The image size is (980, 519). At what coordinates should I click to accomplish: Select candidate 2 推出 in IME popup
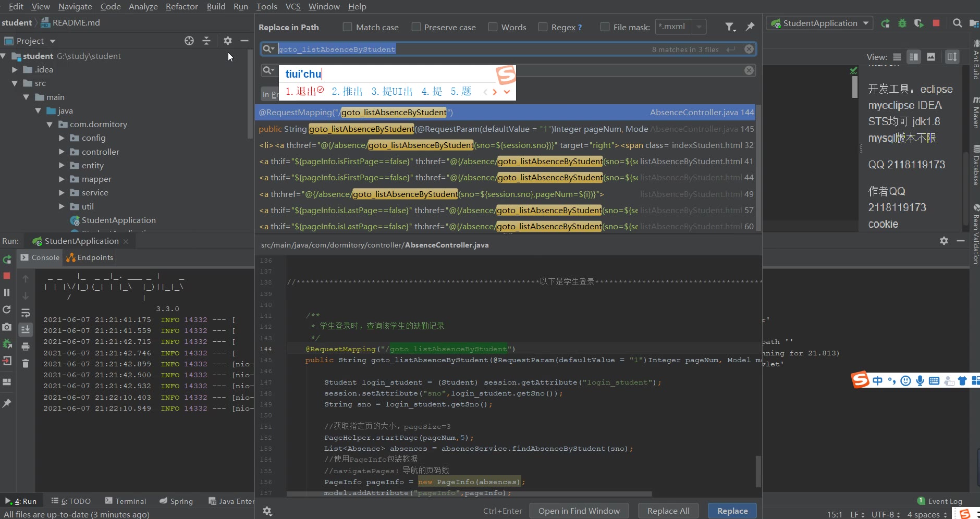click(x=347, y=92)
